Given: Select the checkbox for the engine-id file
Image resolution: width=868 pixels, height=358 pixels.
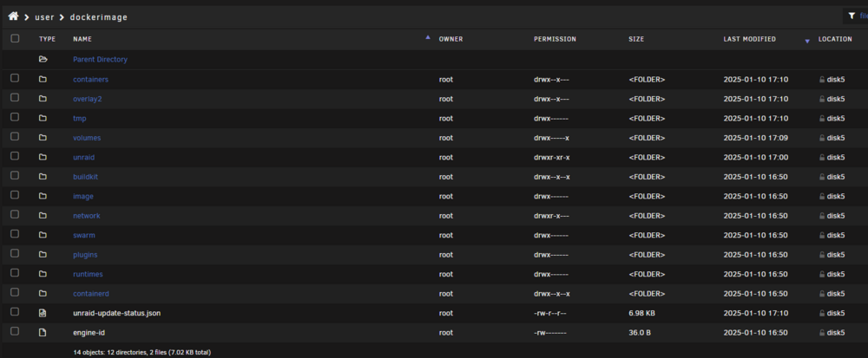Looking at the screenshot, I should click(15, 331).
